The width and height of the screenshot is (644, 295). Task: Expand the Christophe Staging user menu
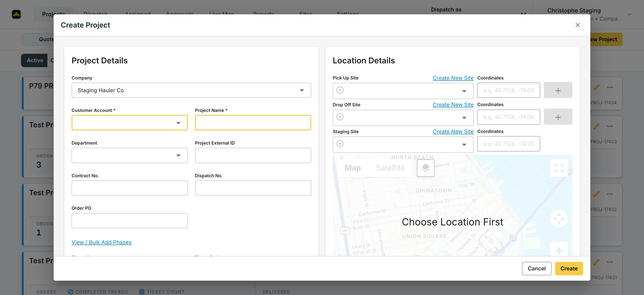(629, 14)
